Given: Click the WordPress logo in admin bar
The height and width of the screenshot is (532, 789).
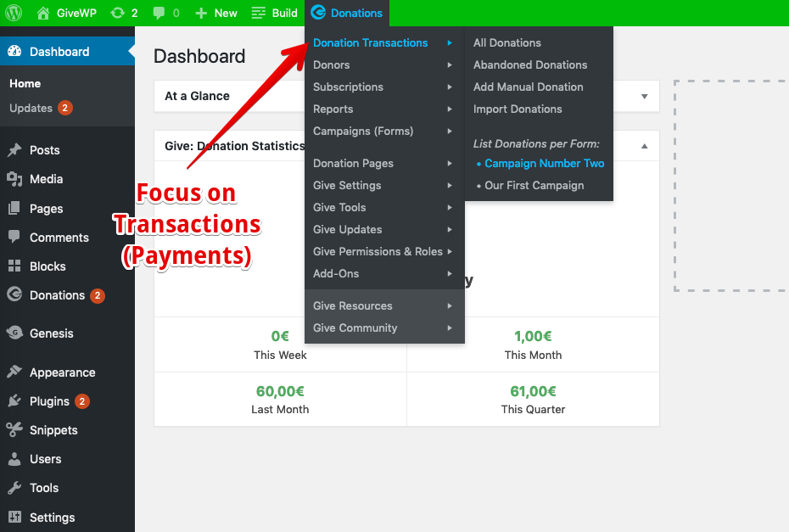Looking at the screenshot, I should (14, 13).
